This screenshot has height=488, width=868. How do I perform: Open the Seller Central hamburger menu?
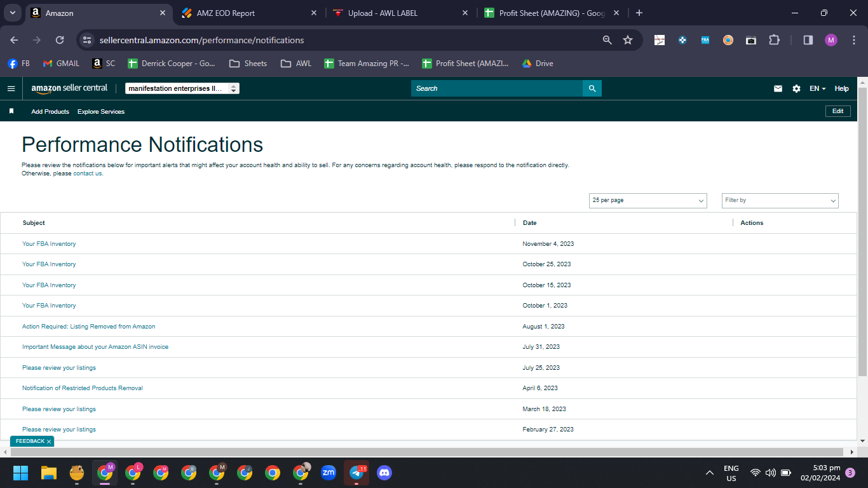pos(11,88)
